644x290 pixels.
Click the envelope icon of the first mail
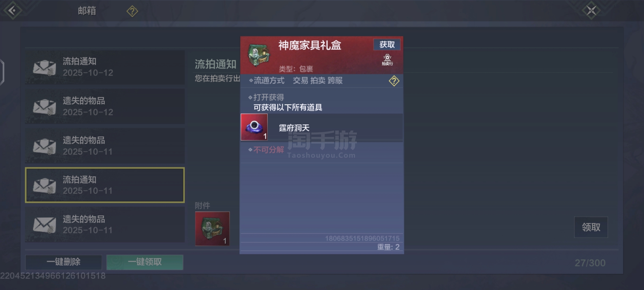(x=45, y=68)
